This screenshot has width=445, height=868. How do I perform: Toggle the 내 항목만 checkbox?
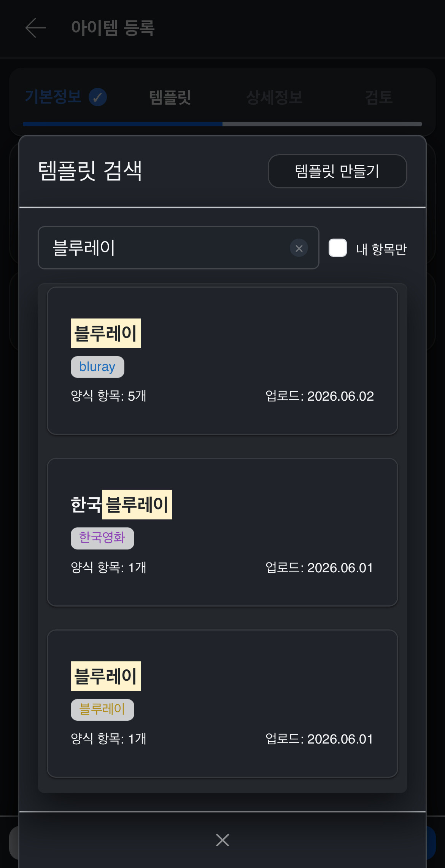pyautogui.click(x=338, y=248)
